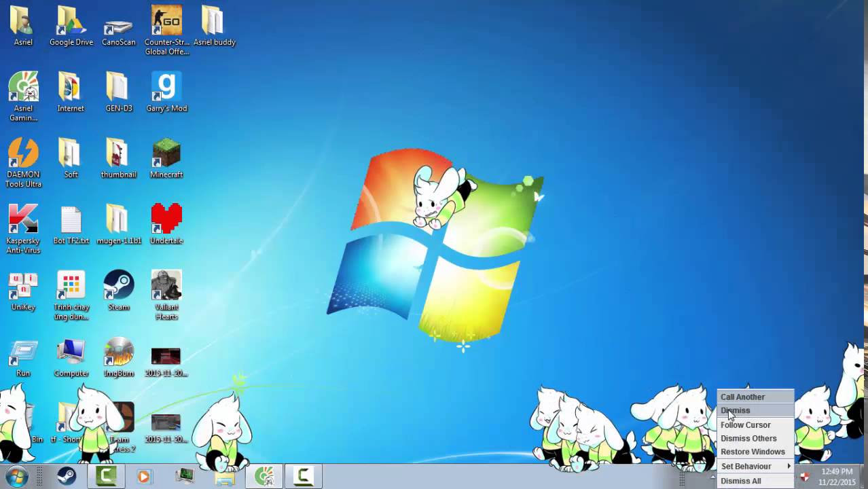The width and height of the screenshot is (868, 489).
Task: Expand the Set Behaviour submenu
Action: pos(756,466)
